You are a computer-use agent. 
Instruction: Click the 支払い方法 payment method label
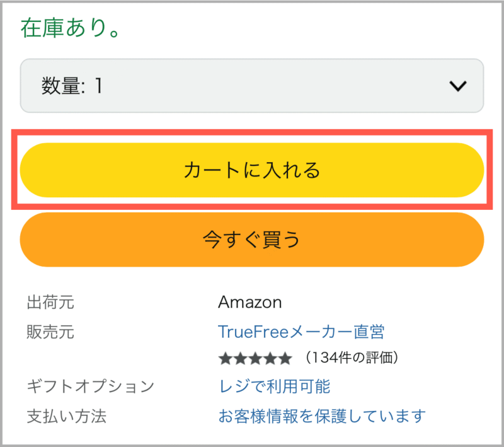coord(67,416)
